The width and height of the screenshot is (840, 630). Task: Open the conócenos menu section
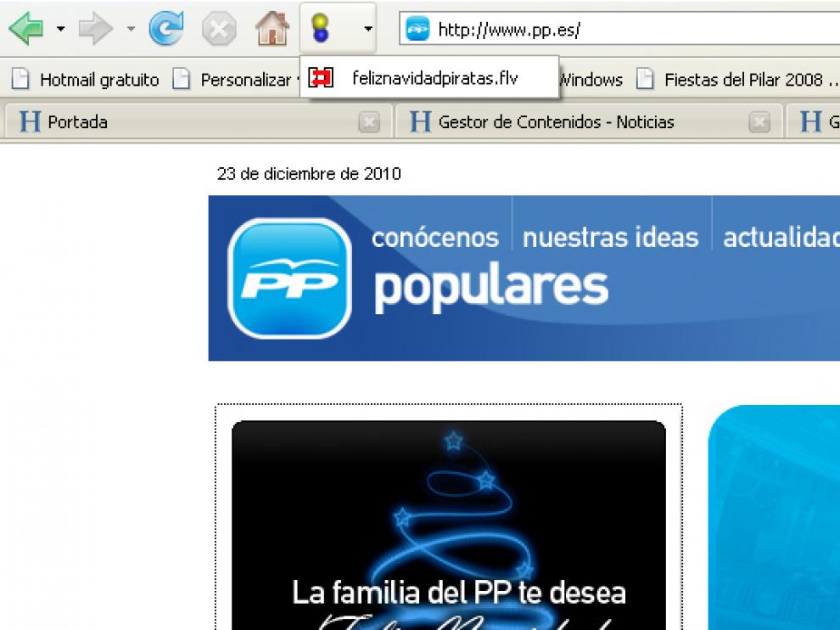(x=435, y=237)
